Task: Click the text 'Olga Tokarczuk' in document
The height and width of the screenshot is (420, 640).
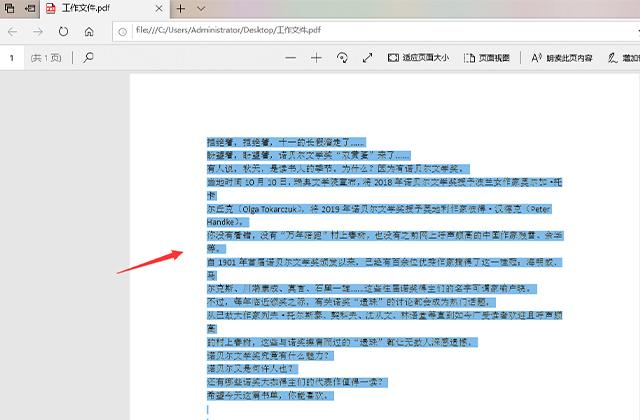Action: [270, 209]
